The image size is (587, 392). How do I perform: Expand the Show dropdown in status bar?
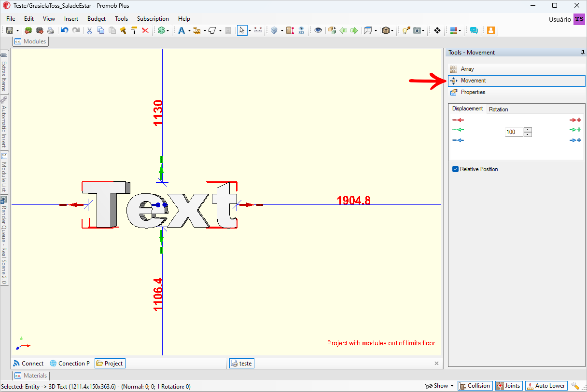tap(439, 386)
